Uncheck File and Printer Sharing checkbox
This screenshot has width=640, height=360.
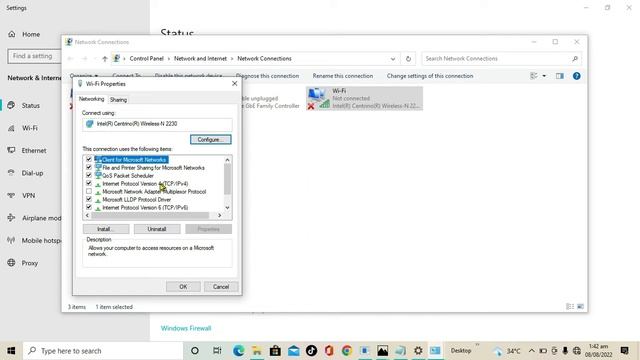89,167
